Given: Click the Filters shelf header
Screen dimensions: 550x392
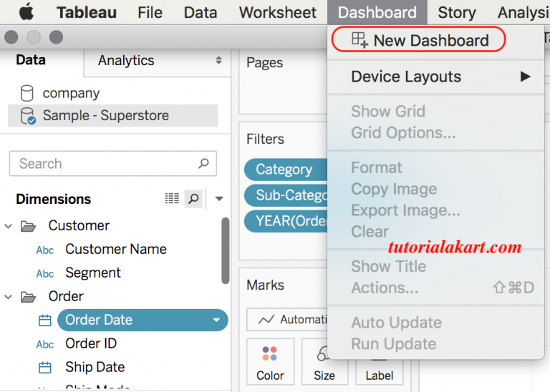Looking at the screenshot, I should click(x=265, y=139).
